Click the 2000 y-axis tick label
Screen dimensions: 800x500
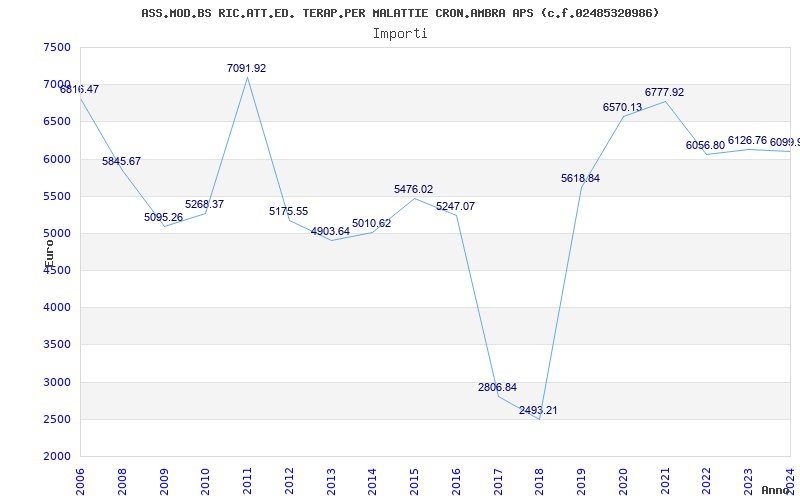pyautogui.click(x=57, y=456)
